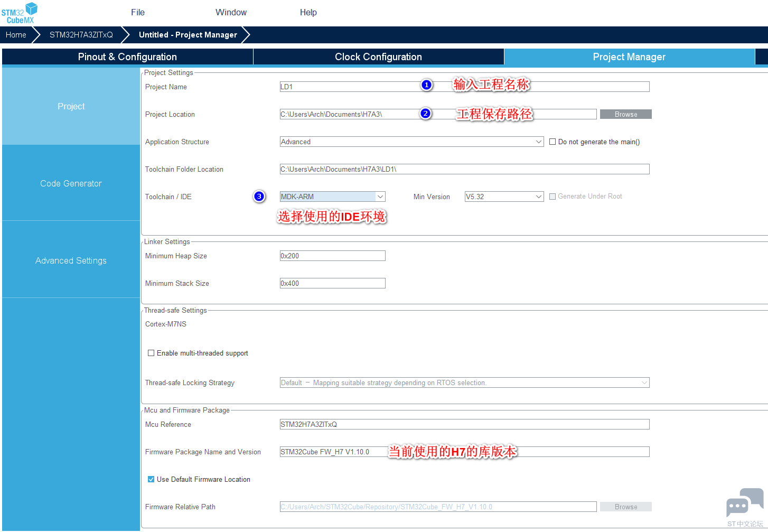
Task: Click the Project Location input field
Action: click(x=438, y=114)
